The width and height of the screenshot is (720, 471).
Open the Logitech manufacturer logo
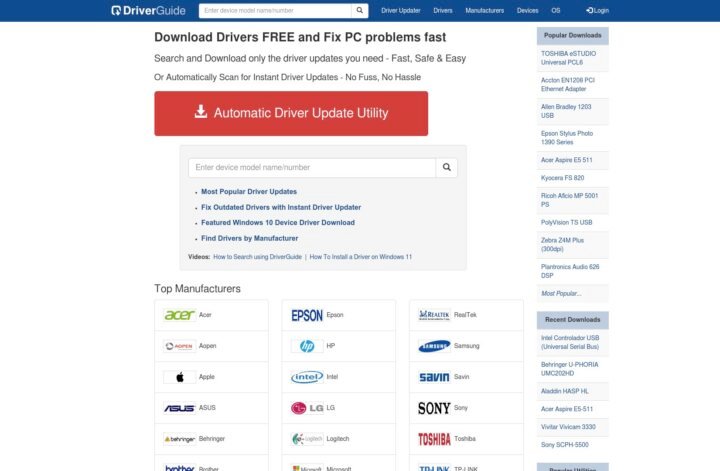pos(307,439)
